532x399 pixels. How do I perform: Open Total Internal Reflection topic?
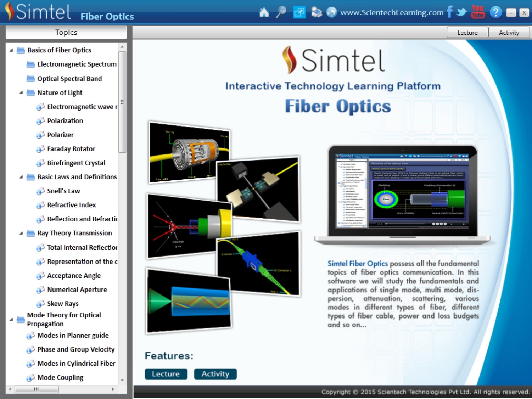click(x=82, y=247)
